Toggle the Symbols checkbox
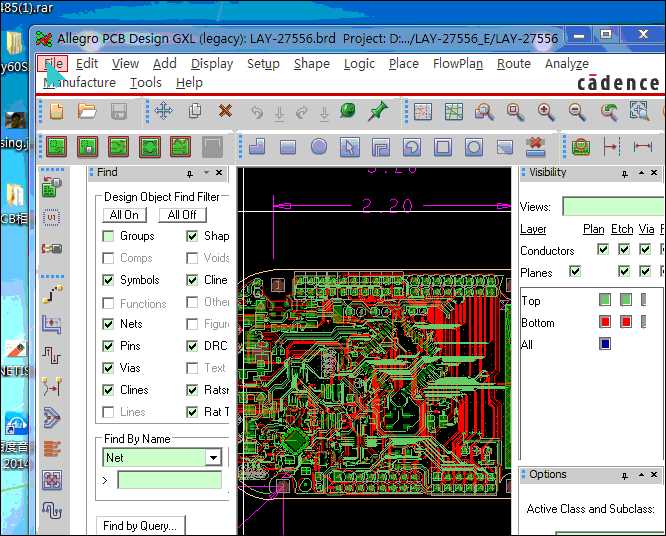 (108, 280)
